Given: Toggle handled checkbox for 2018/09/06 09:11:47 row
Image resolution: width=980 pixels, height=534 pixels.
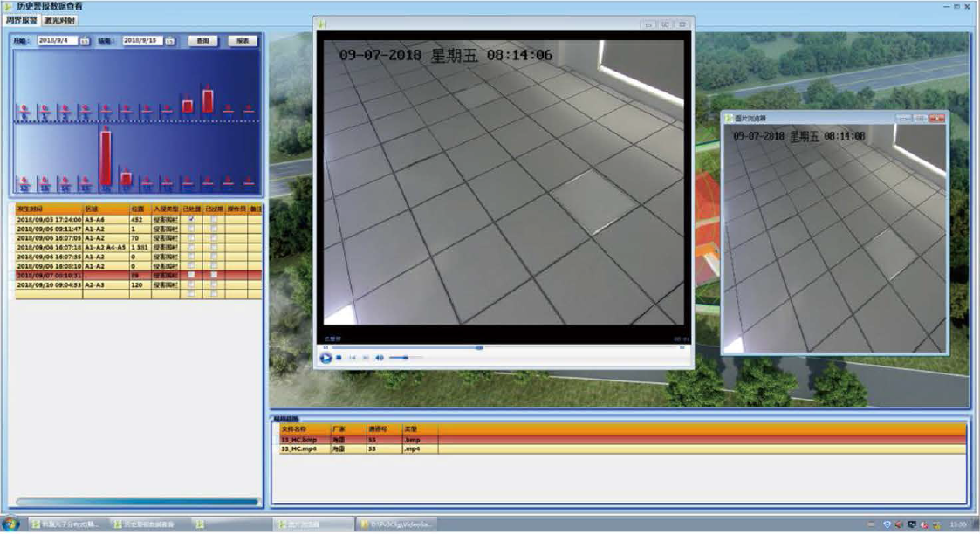Looking at the screenshot, I should (191, 229).
